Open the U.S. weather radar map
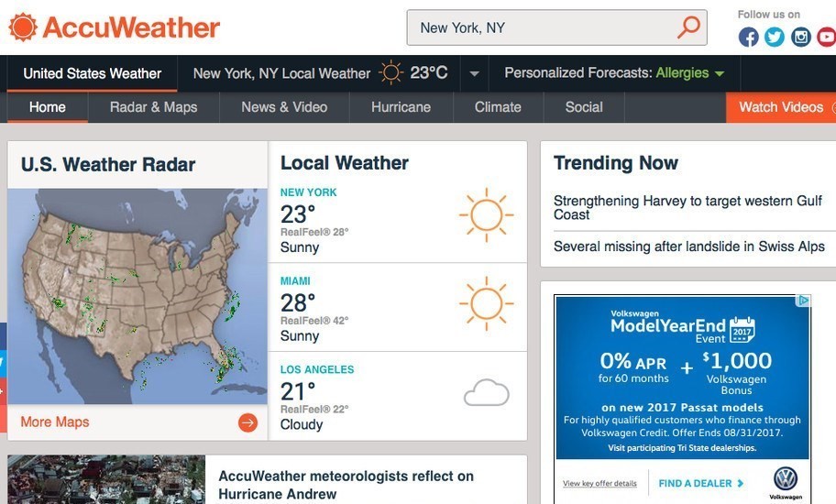 pos(137,296)
